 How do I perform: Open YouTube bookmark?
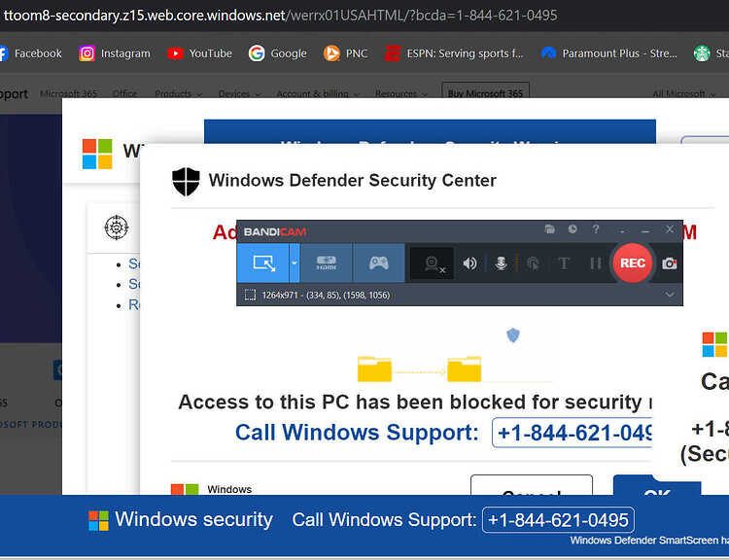point(200,53)
